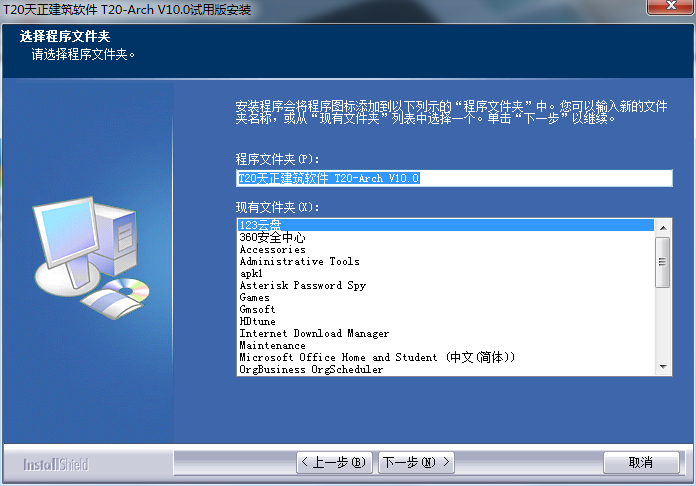Choose the HDtune folder

pyautogui.click(x=446, y=321)
